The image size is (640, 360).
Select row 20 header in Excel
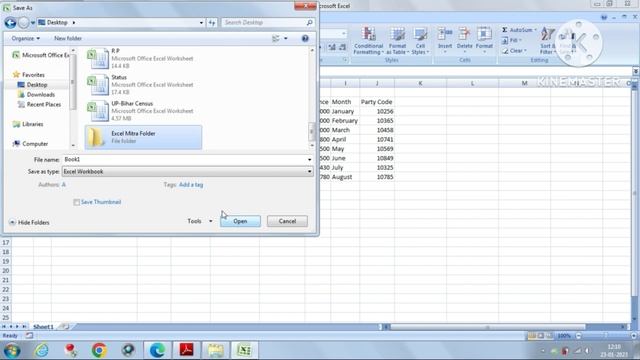tap(6, 271)
